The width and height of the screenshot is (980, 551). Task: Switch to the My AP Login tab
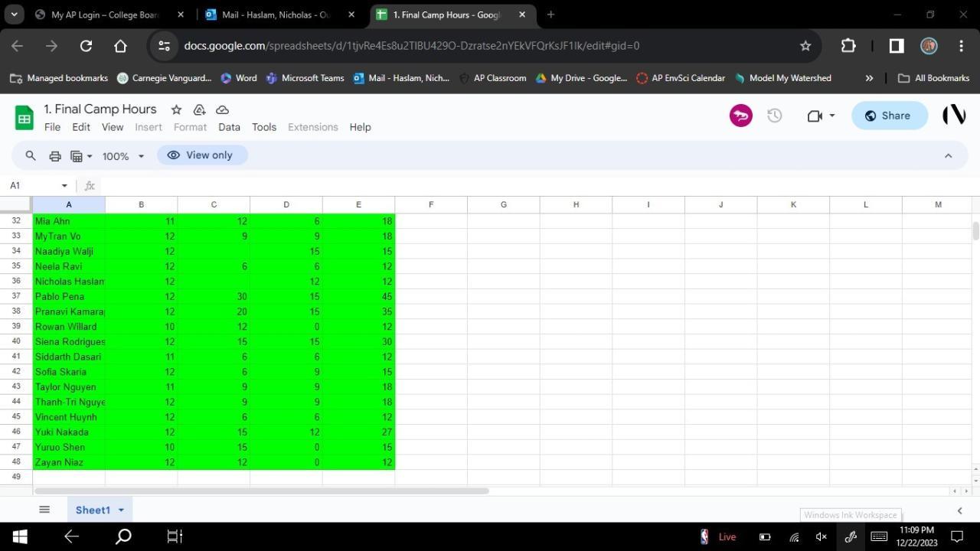pyautogui.click(x=110, y=15)
